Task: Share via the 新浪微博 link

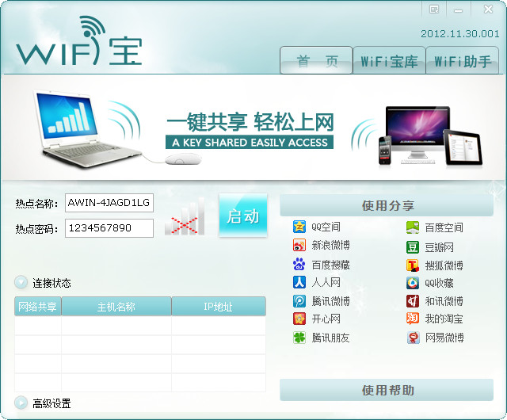Action: coord(331,245)
